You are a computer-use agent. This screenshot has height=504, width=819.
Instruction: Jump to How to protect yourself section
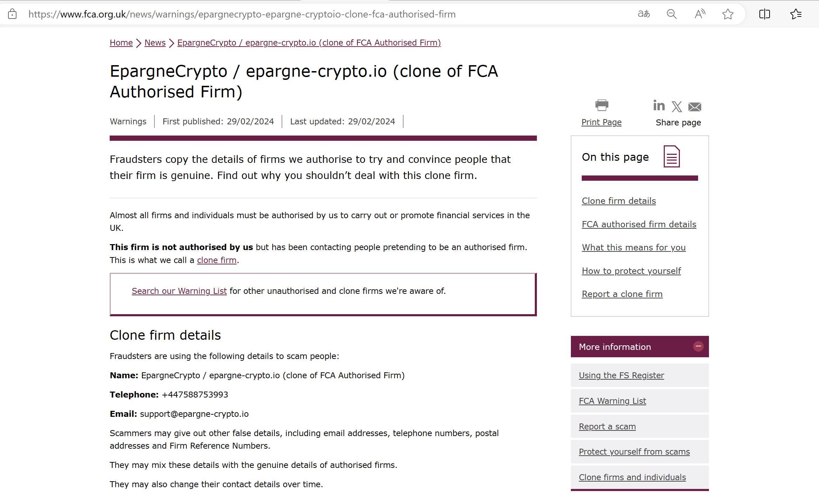[x=631, y=271]
